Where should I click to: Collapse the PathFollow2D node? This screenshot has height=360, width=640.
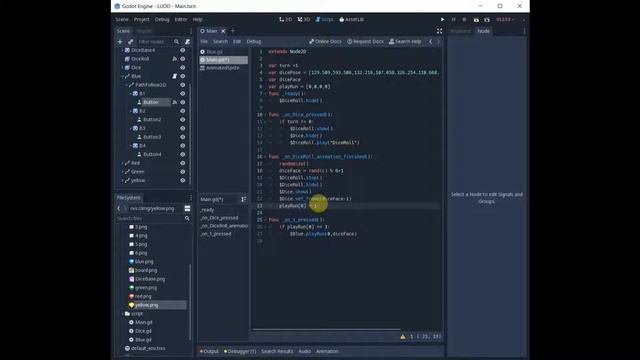tap(127, 85)
